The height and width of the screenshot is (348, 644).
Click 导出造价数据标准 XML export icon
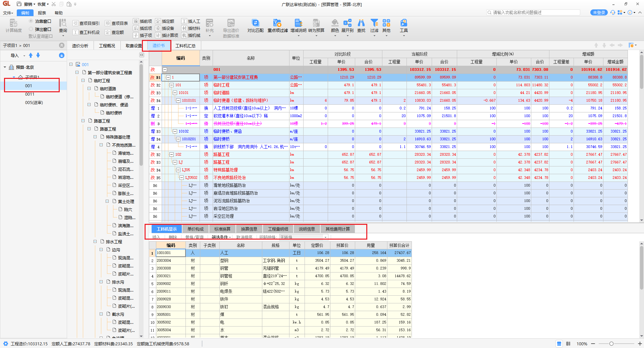(x=231, y=23)
